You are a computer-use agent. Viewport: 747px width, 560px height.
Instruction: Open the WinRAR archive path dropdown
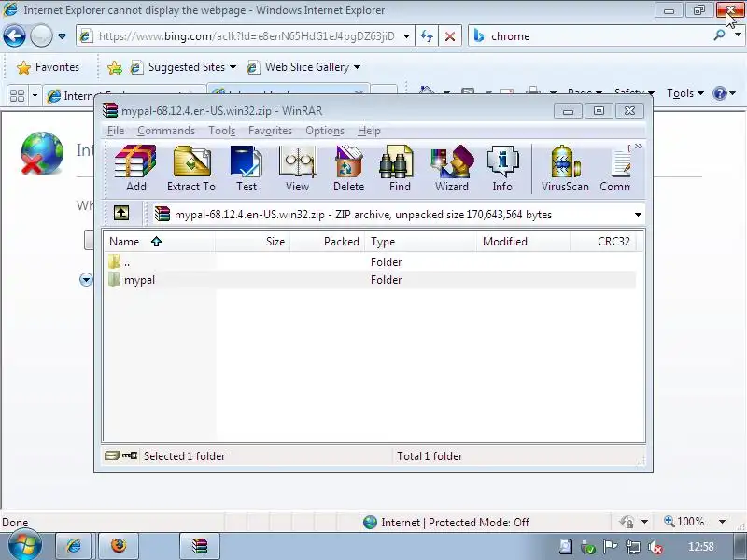[638, 215]
